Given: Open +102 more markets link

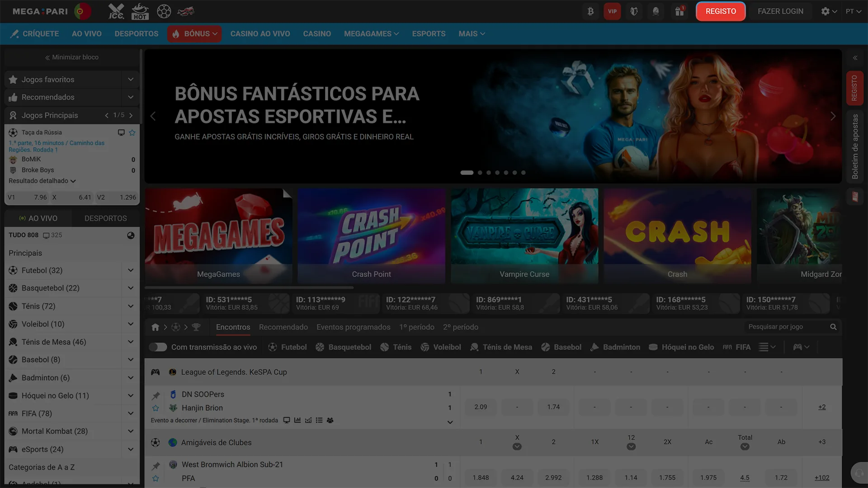Looking at the screenshot, I should (x=821, y=478).
